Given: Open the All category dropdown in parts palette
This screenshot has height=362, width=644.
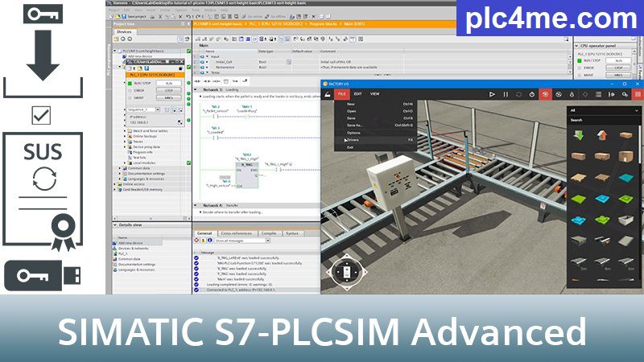Looking at the screenshot, I should coord(604,109).
